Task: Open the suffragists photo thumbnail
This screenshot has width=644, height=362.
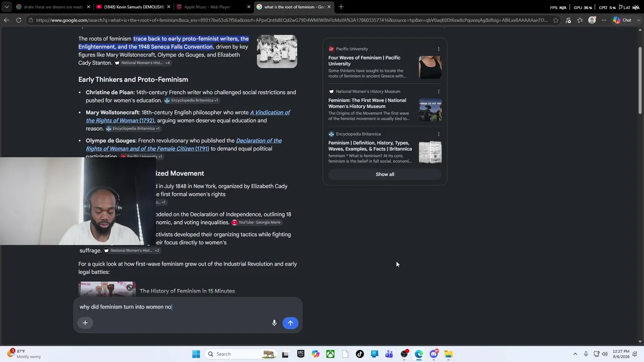Action: pos(277,51)
